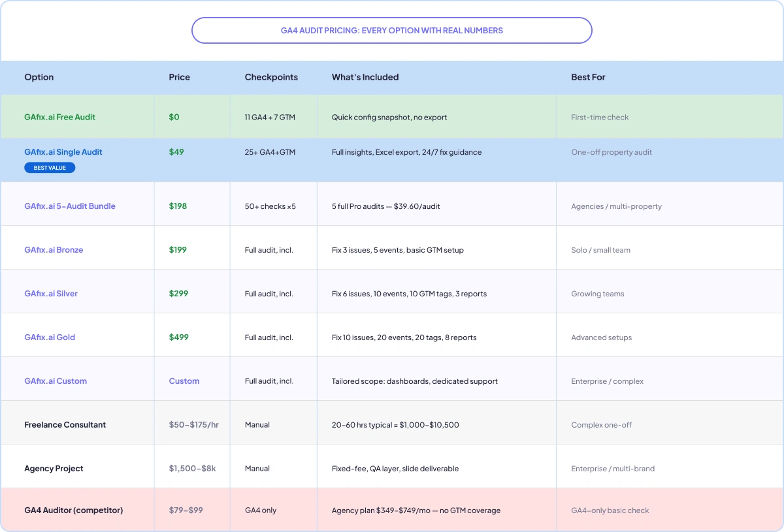Click 20–60 hrs typical = $1,000–$10,500
The image size is (784, 532).
pyautogui.click(x=395, y=425)
